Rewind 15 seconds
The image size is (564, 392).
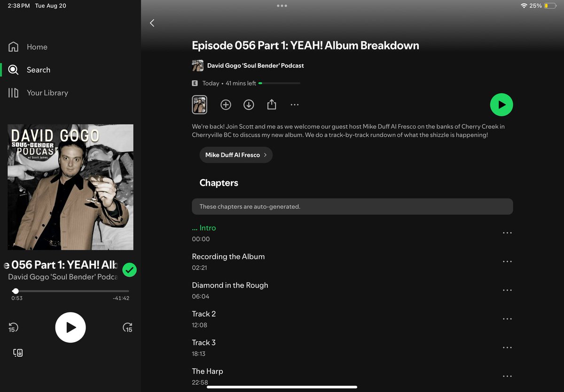pos(13,328)
